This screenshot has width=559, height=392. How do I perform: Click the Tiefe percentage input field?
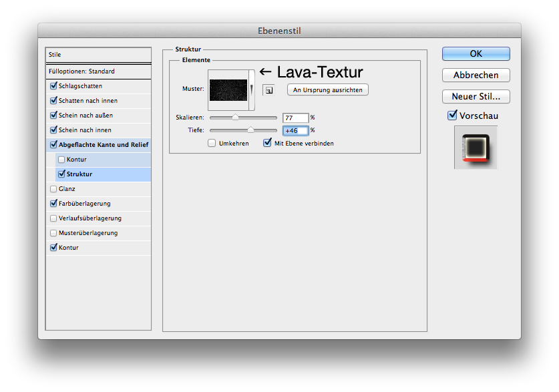295,130
